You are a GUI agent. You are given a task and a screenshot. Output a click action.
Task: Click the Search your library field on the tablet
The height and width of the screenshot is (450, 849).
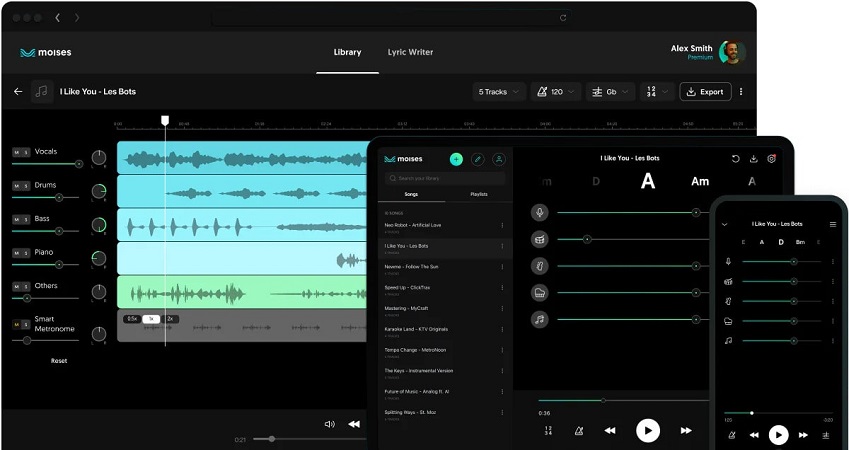(445, 178)
